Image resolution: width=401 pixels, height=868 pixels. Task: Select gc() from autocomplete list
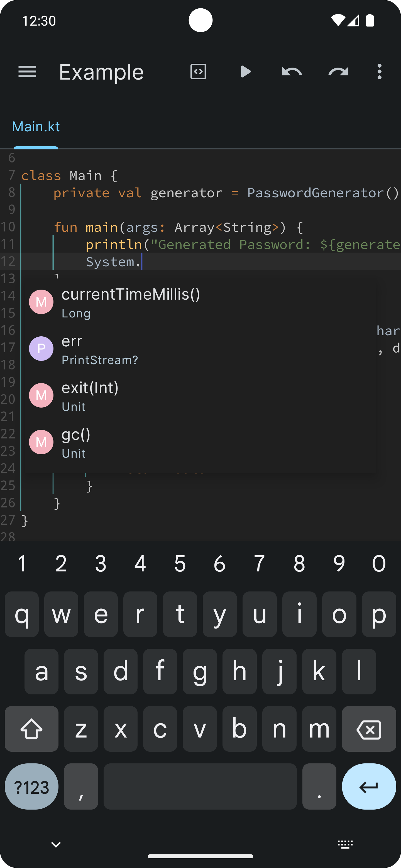[200, 442]
